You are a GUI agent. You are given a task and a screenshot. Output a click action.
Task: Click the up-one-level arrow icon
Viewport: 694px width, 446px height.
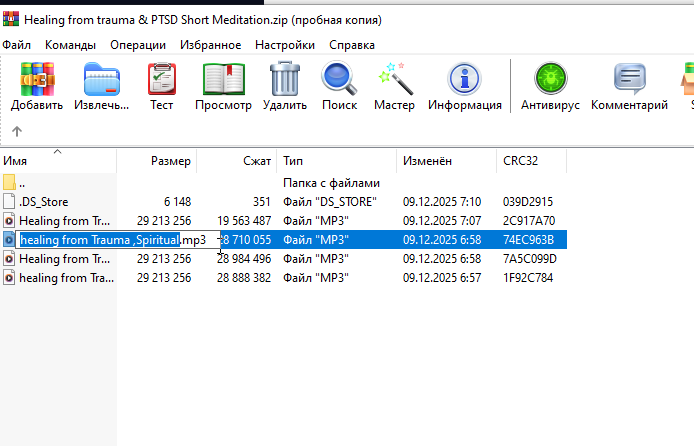(x=17, y=131)
